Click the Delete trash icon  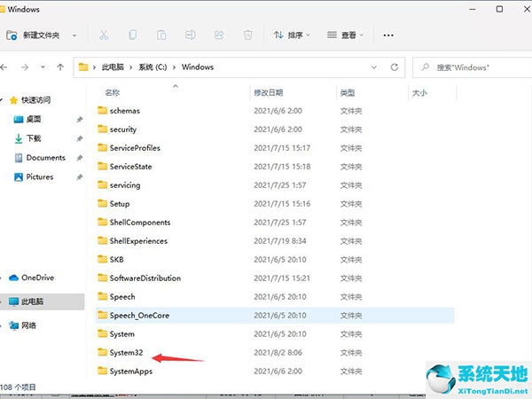click(248, 35)
